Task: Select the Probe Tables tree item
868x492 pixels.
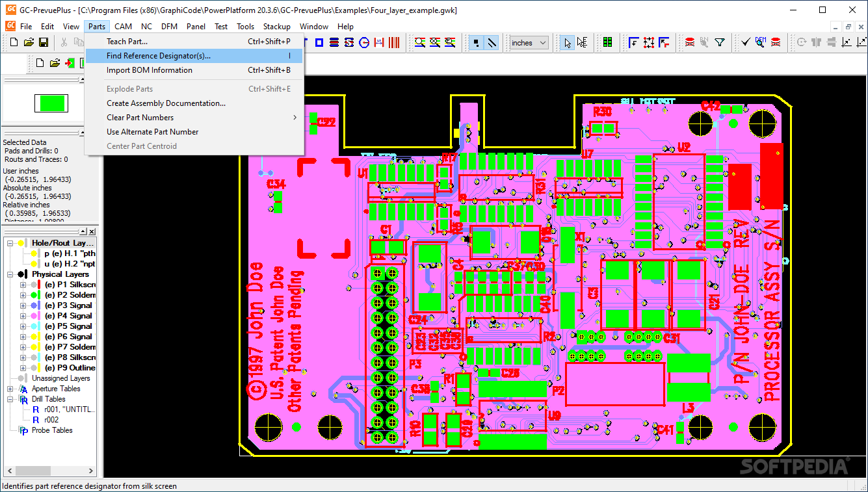Action: click(53, 430)
